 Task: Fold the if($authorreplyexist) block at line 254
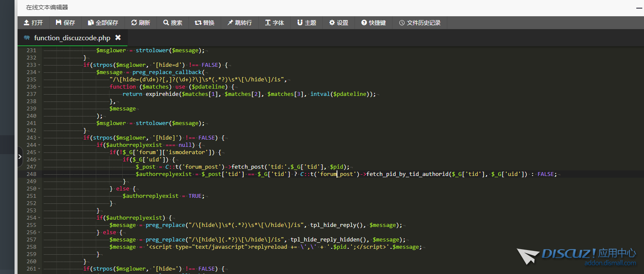pyautogui.click(x=39, y=218)
